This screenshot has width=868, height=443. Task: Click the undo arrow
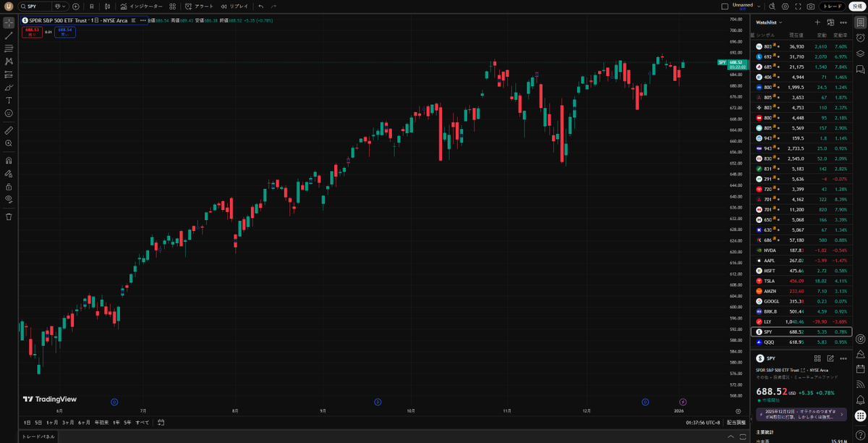click(261, 7)
